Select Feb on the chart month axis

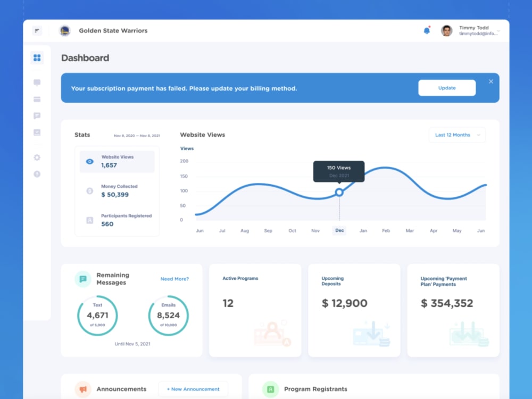(386, 231)
